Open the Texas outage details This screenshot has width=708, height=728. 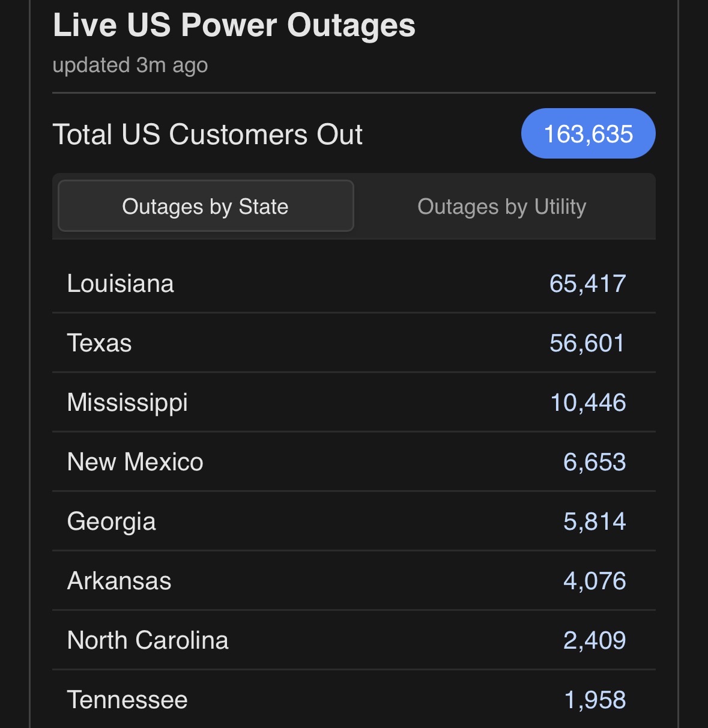(100, 343)
